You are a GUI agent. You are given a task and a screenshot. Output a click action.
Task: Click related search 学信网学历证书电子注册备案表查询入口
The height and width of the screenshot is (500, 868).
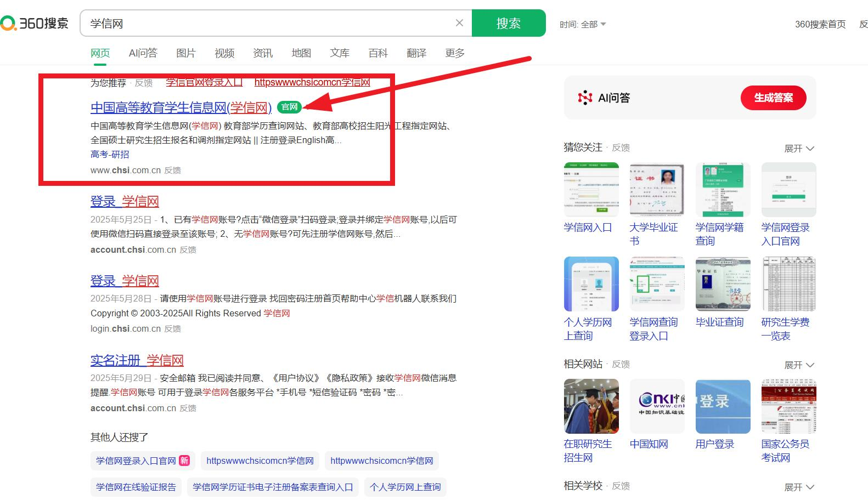[273, 487]
